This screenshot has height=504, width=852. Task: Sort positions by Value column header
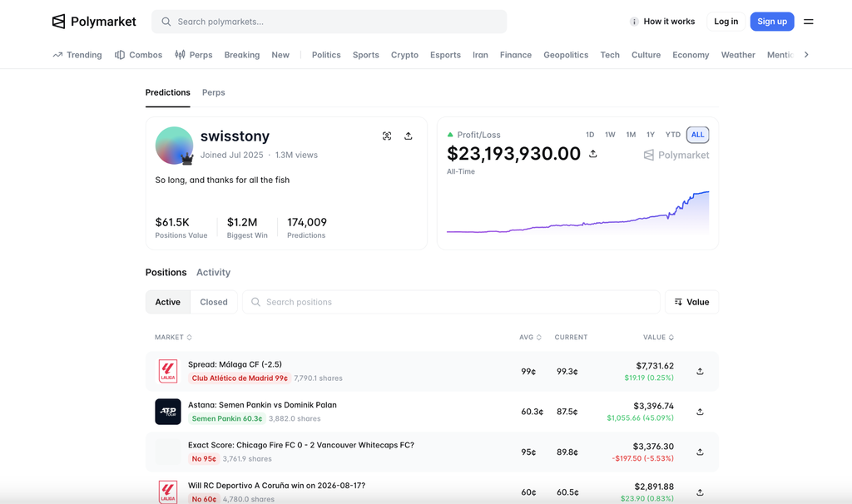[x=659, y=338]
